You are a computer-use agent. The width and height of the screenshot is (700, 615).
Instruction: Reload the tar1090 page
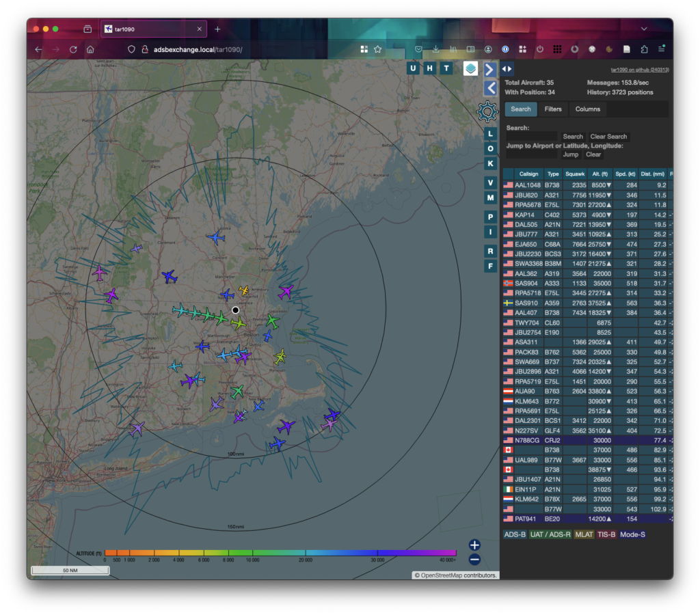click(73, 49)
